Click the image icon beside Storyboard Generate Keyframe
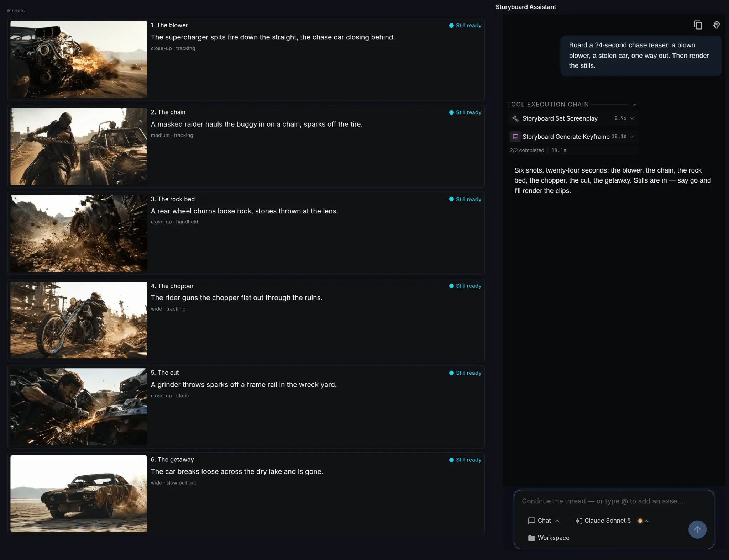Viewport: 729px width, 560px height. click(x=515, y=137)
